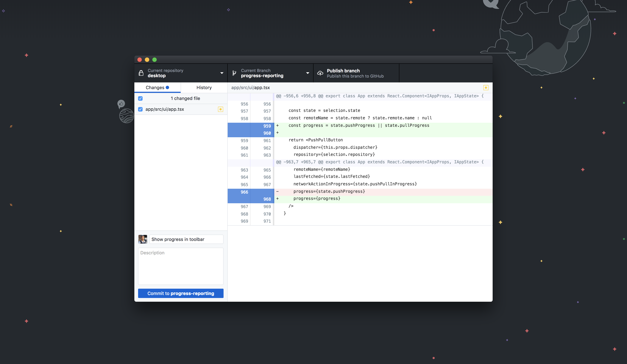This screenshot has height=364, width=627.
Task: Click the repository lock icon
Action: coord(141,73)
